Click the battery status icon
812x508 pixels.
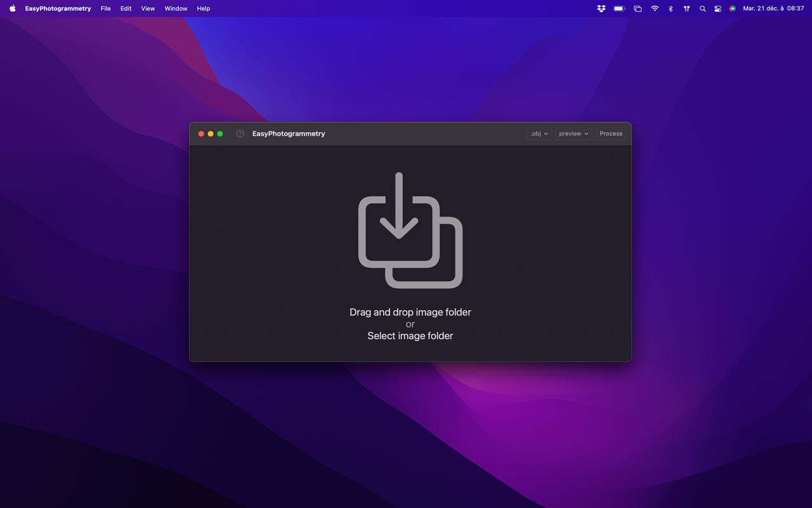(619, 9)
